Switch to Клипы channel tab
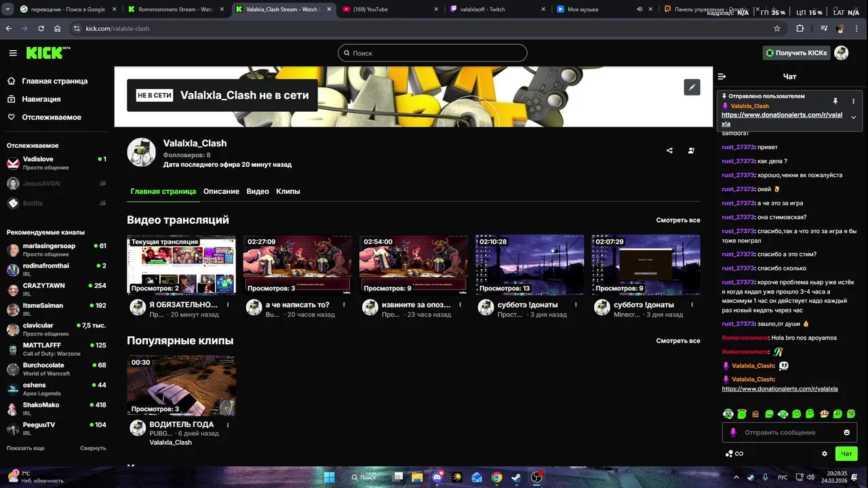This screenshot has height=488, width=868. [x=288, y=191]
